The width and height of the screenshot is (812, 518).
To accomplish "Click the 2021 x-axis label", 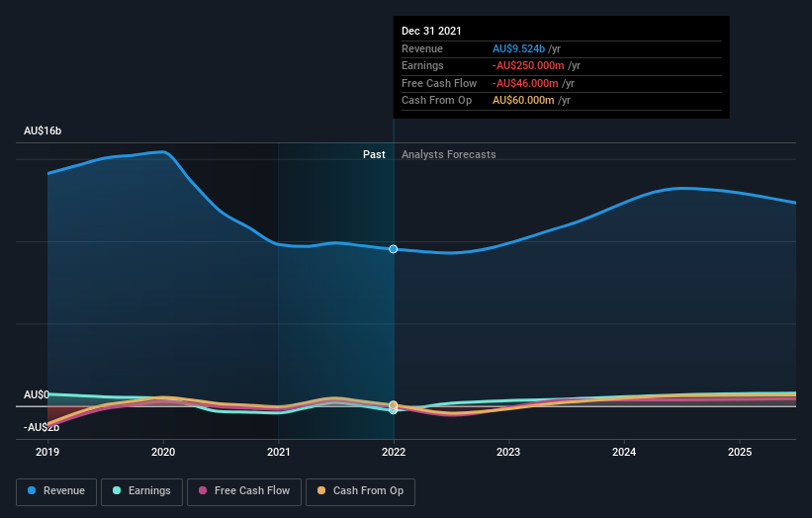I will [x=279, y=452].
